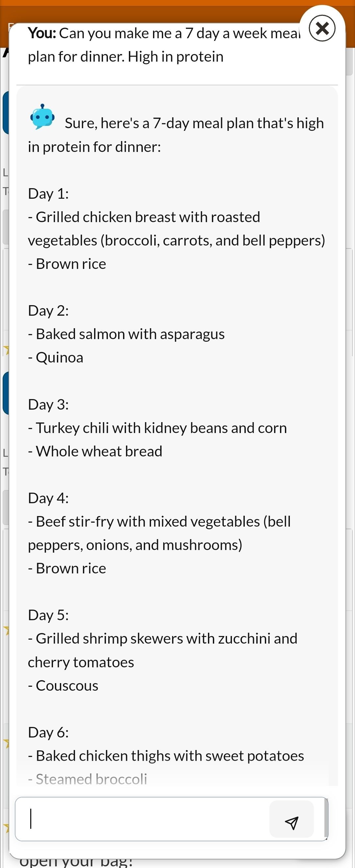Click the "Grilled chicken breast" meal line
This screenshot has height=868, width=355.
pos(147,217)
